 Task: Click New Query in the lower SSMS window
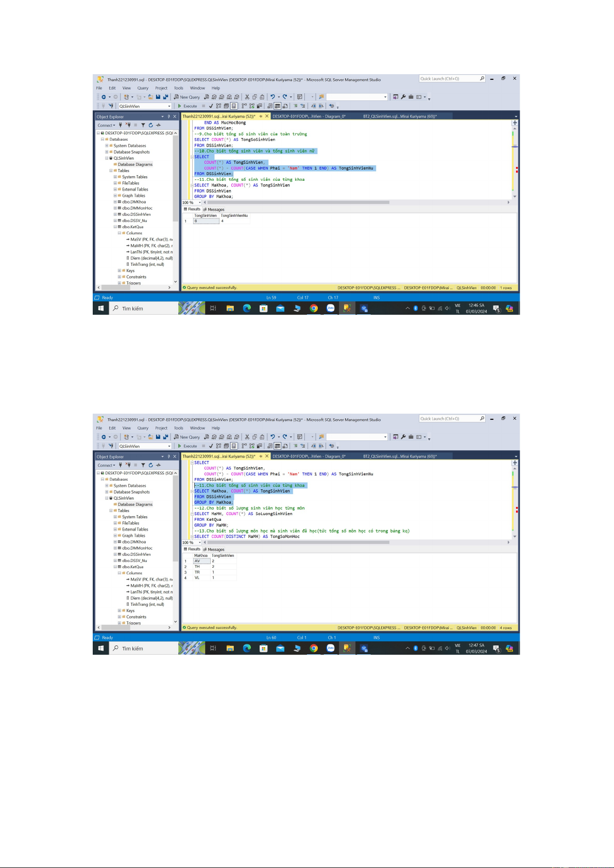pyautogui.click(x=187, y=437)
